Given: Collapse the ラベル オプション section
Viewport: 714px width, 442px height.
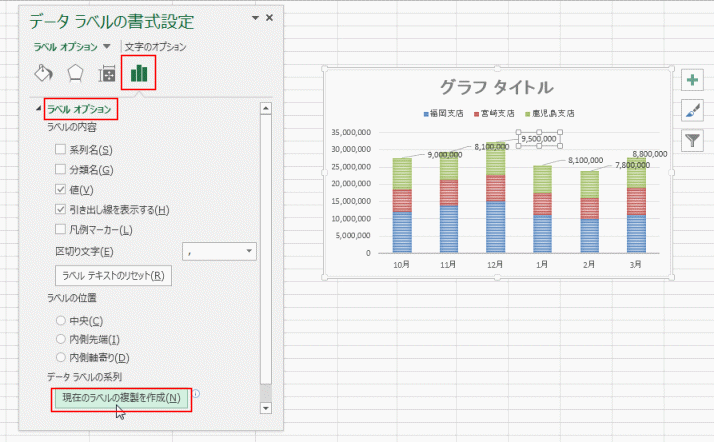Looking at the screenshot, I should [x=39, y=108].
